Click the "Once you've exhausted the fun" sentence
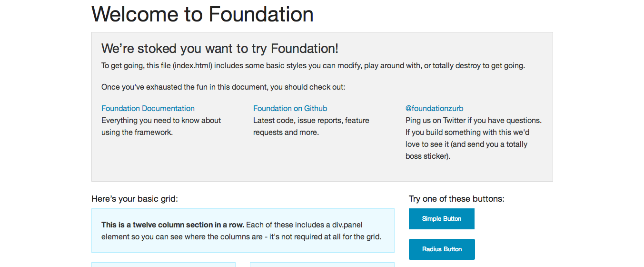Image resolution: width=644 pixels, height=267 pixels. coord(223,87)
